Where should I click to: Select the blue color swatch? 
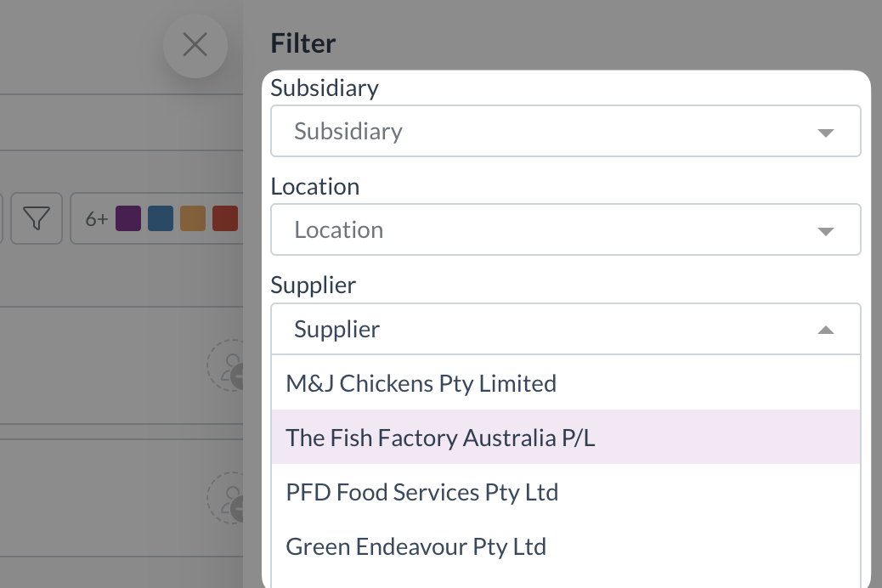pos(161,218)
